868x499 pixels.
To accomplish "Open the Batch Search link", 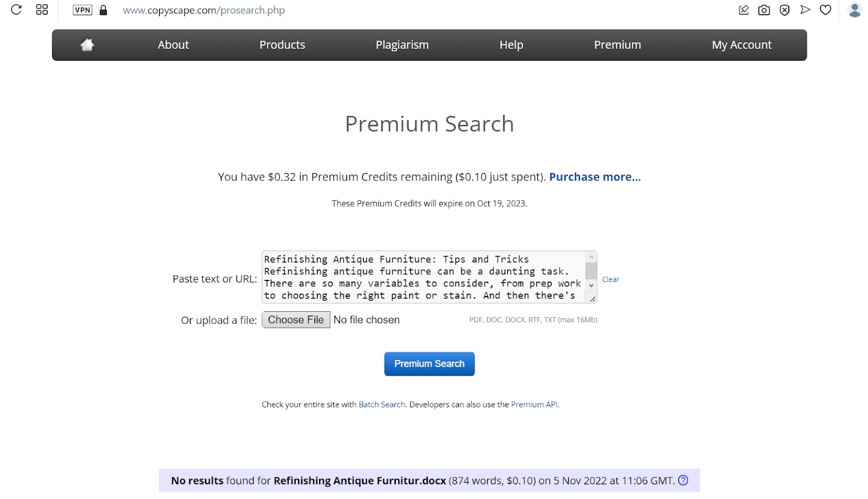I will [382, 405].
